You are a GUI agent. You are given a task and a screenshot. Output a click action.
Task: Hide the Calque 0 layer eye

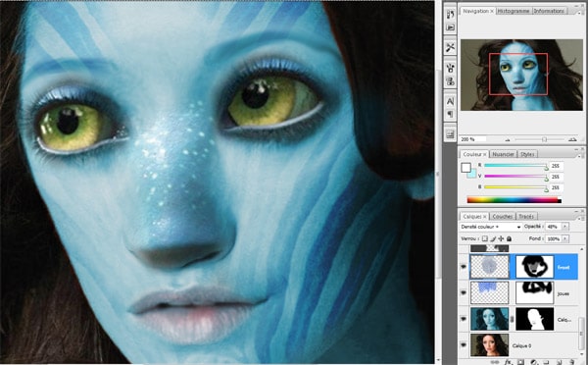[464, 344]
